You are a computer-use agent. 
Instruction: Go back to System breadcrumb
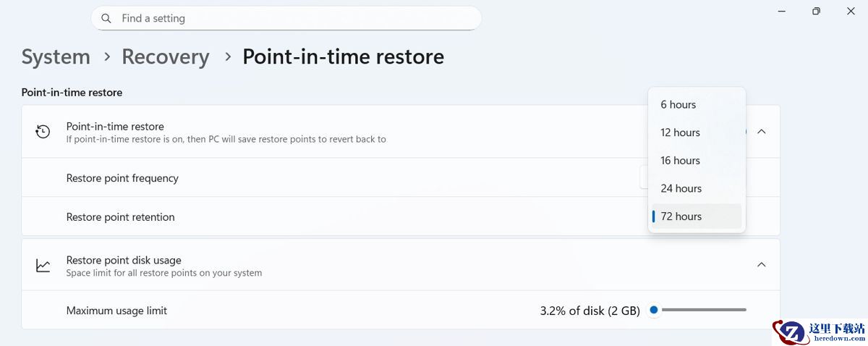point(56,56)
